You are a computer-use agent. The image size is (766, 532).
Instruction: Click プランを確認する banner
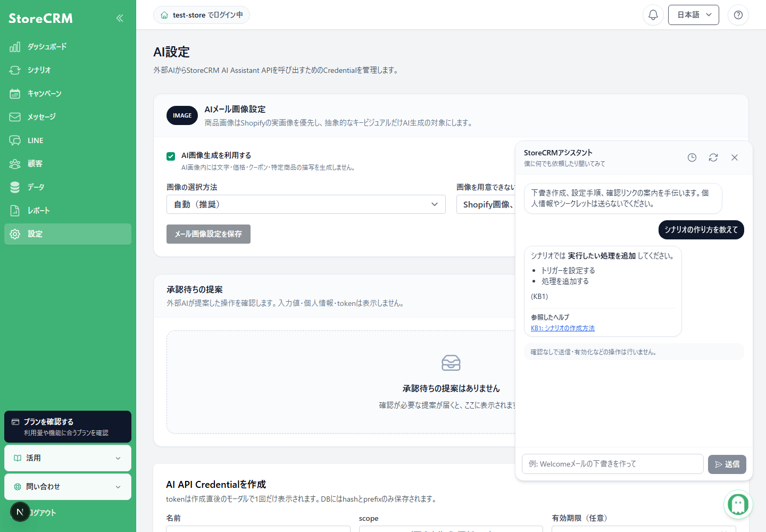(x=68, y=427)
